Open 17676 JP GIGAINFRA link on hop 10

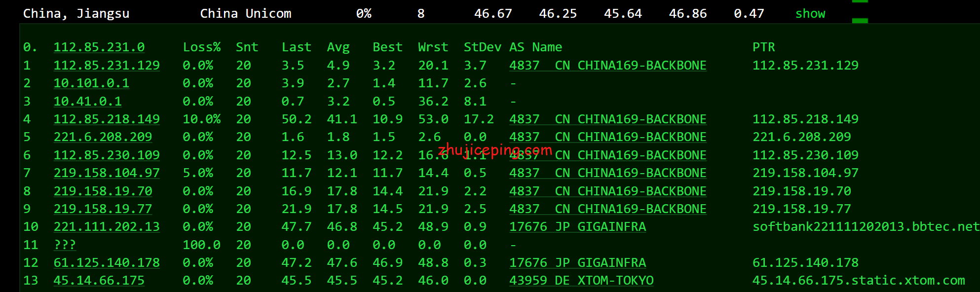(x=578, y=227)
